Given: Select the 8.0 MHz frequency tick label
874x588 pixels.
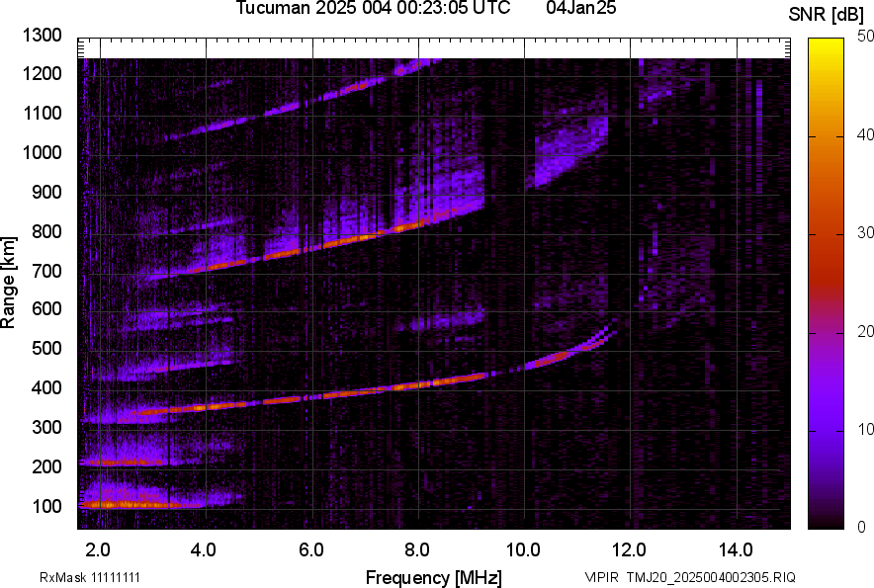Looking at the screenshot, I should [417, 548].
